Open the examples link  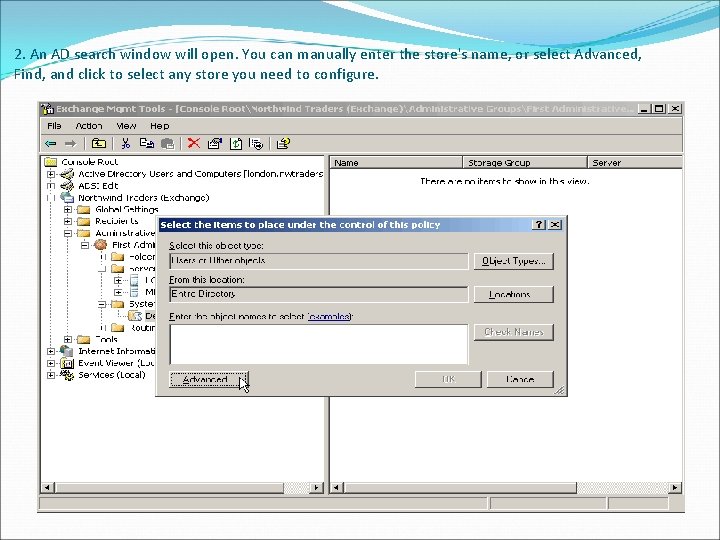tap(329, 316)
